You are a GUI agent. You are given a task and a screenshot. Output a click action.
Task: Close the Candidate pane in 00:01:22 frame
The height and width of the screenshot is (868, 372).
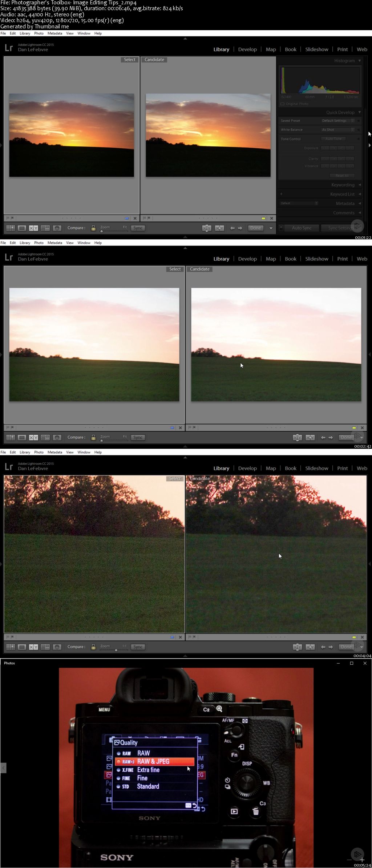pos(272,218)
